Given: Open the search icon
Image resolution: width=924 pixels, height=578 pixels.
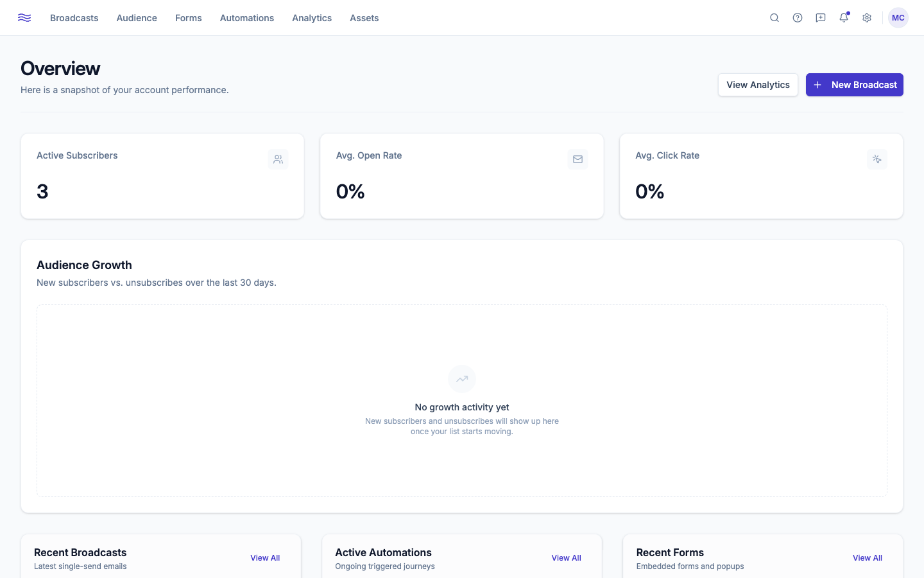Looking at the screenshot, I should click(774, 18).
